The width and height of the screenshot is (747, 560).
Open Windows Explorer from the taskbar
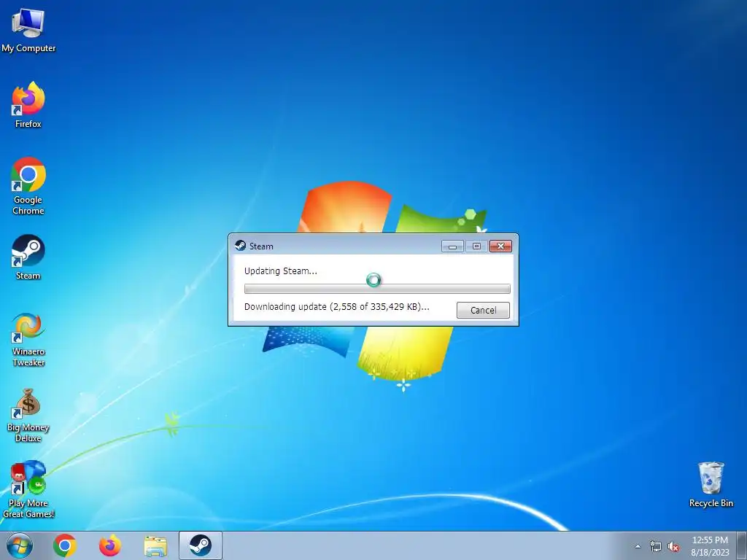155,546
